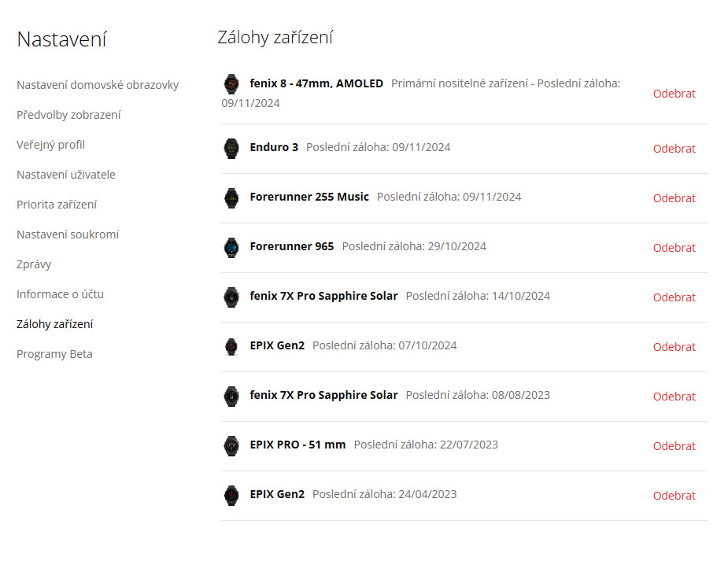This screenshot has width=728, height=561.
Task: Click the EPIX PRO 51 mm watch icon
Action: click(231, 446)
